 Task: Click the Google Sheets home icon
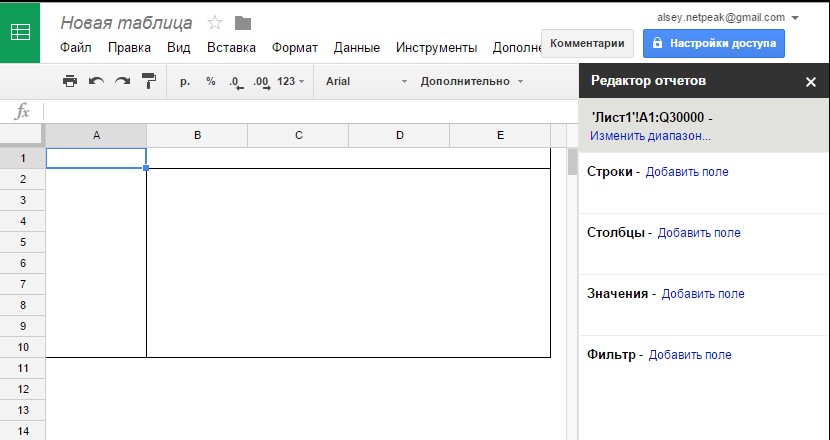point(20,32)
